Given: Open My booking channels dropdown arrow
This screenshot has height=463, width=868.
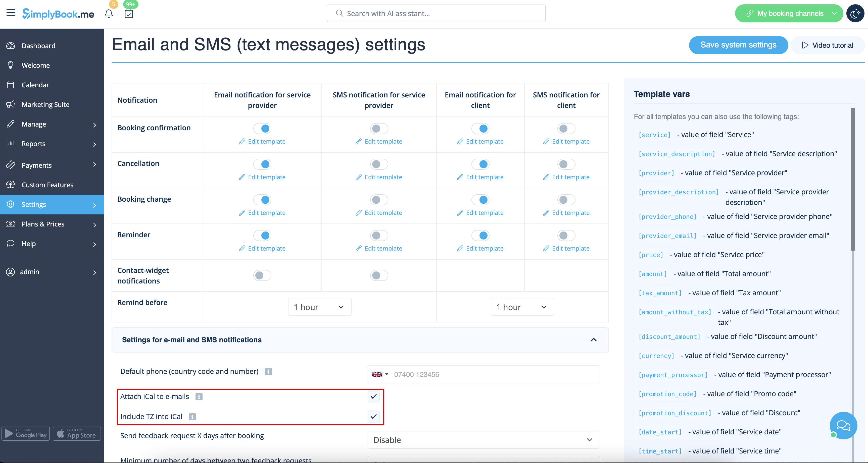Looking at the screenshot, I should point(835,14).
